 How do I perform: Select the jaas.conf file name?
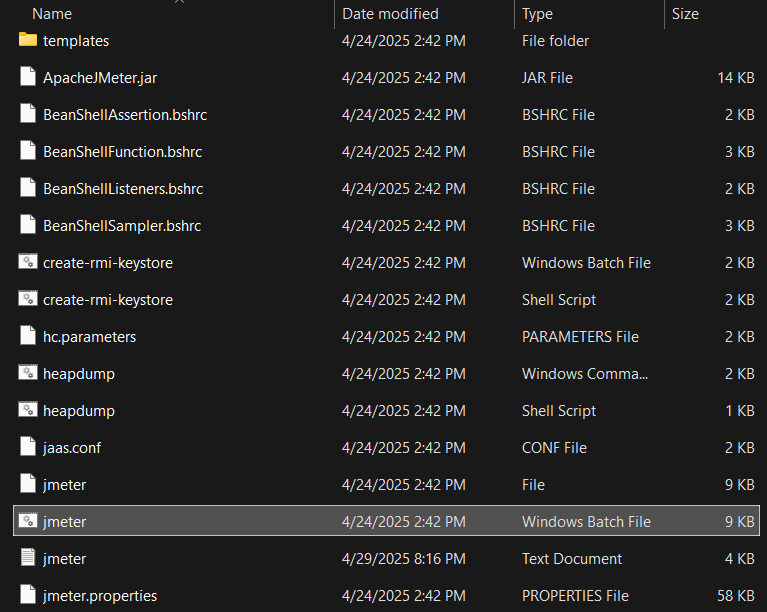tap(72, 448)
